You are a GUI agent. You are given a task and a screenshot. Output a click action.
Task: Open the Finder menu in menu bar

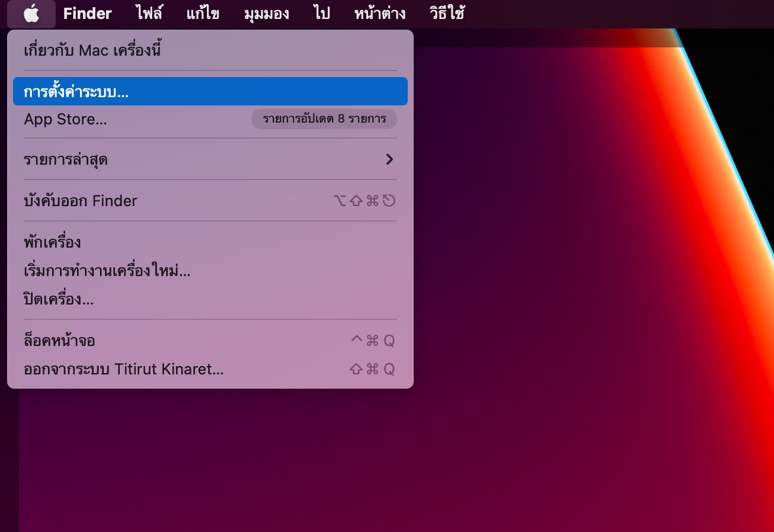pyautogui.click(x=87, y=14)
